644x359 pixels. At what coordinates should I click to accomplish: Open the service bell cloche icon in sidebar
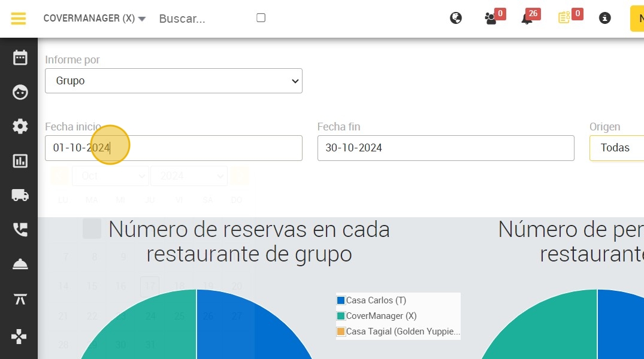[20, 264]
